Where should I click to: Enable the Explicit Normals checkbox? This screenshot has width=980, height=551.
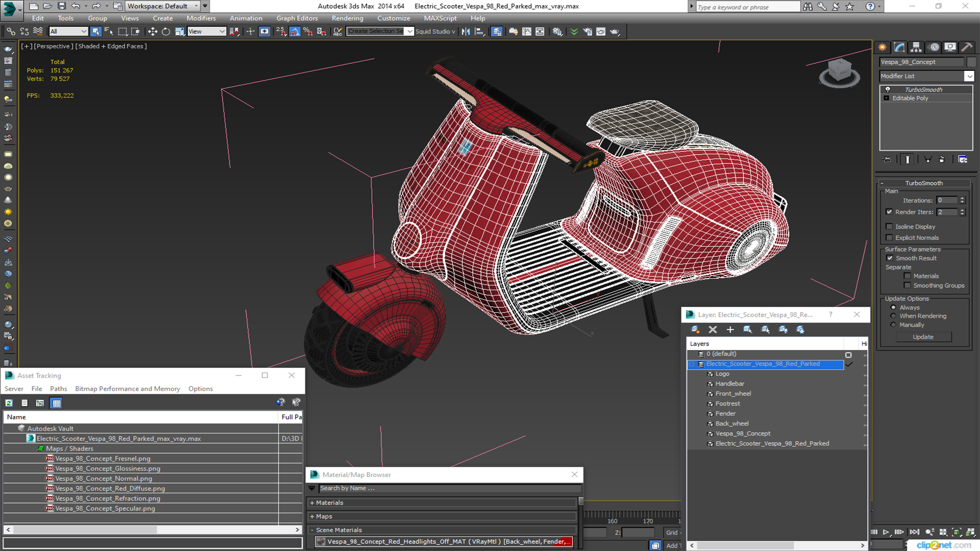[889, 238]
